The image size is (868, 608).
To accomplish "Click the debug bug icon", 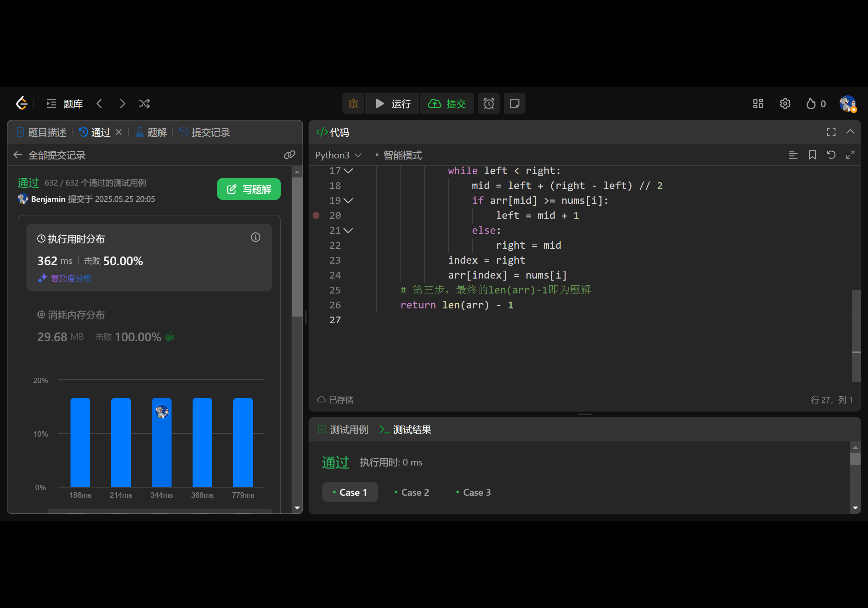I will (x=353, y=103).
